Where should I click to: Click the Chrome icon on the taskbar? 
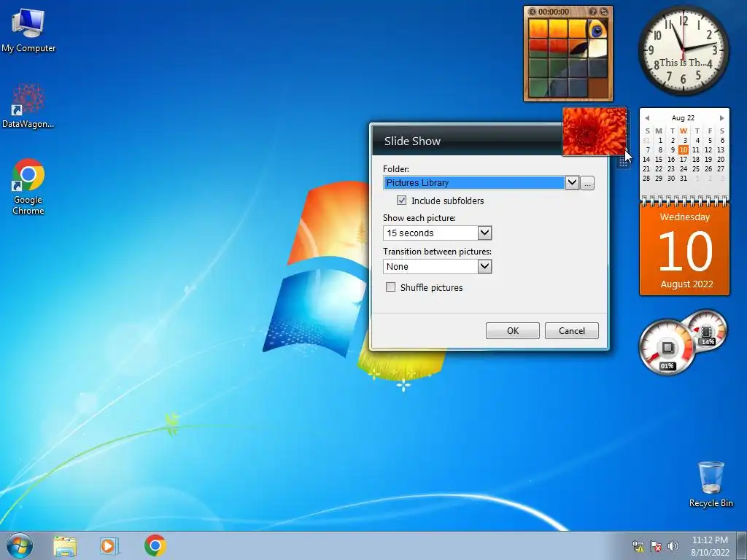click(x=155, y=545)
